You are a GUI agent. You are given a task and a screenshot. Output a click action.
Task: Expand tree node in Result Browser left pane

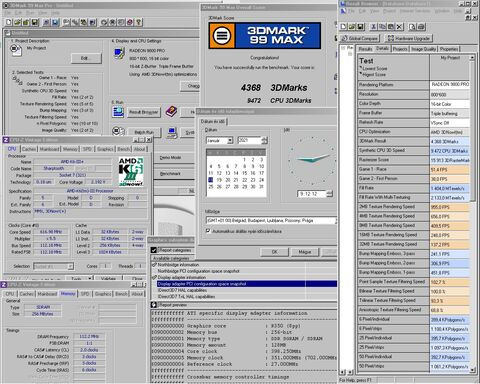(343, 48)
